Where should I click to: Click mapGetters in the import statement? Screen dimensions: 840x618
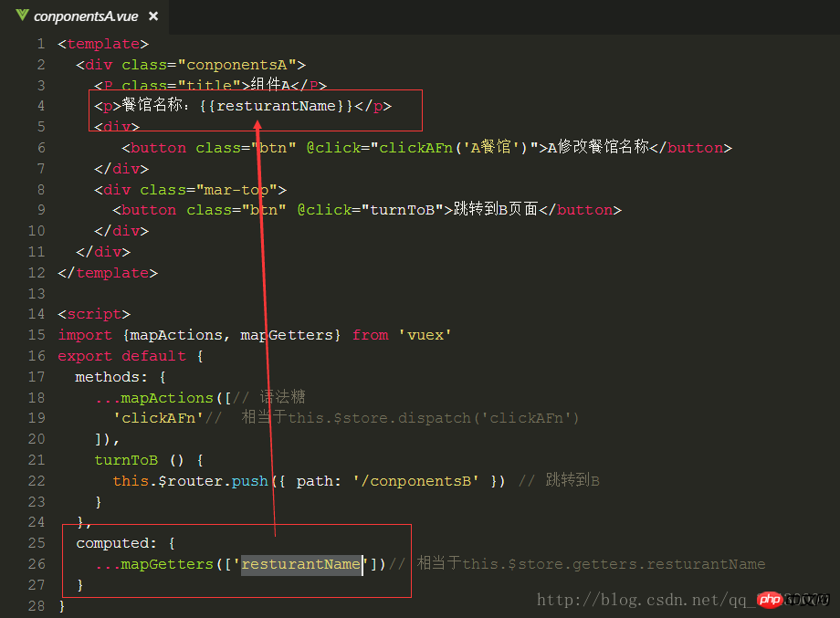pos(287,335)
